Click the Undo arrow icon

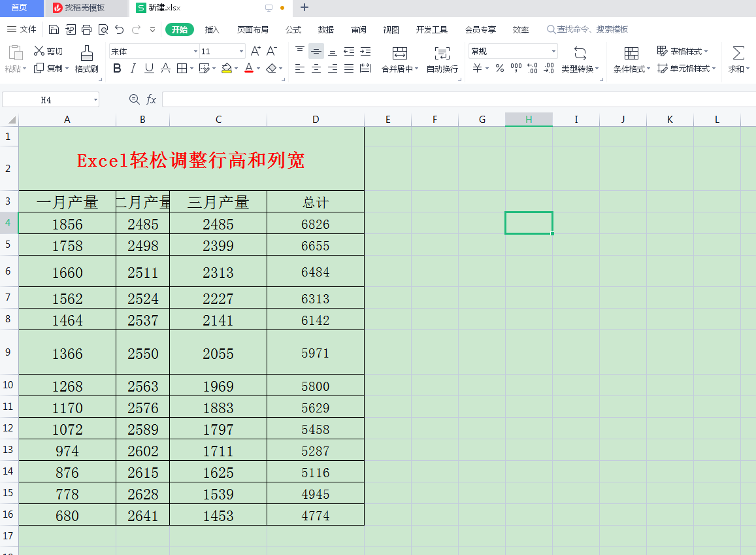coord(119,29)
